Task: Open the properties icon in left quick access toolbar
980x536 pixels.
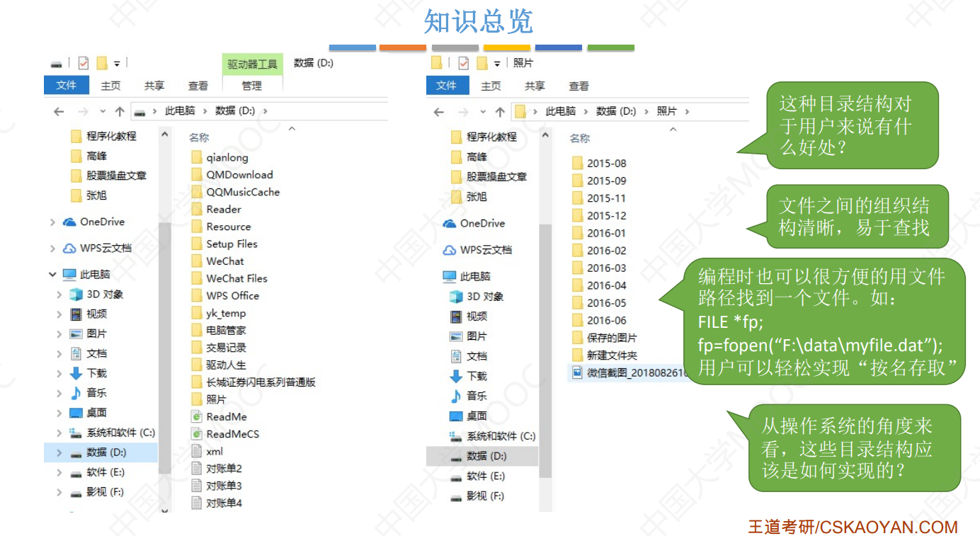Action: coord(82,63)
